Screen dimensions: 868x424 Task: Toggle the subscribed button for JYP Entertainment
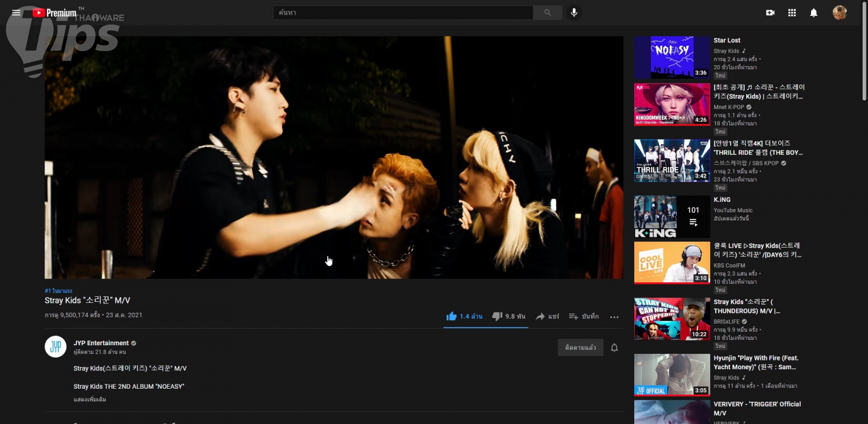[580, 347]
